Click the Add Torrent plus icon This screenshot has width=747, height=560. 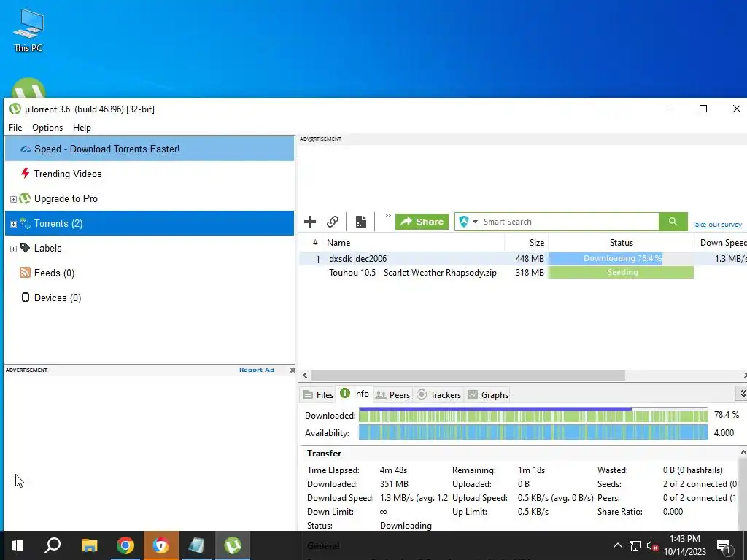tap(309, 222)
